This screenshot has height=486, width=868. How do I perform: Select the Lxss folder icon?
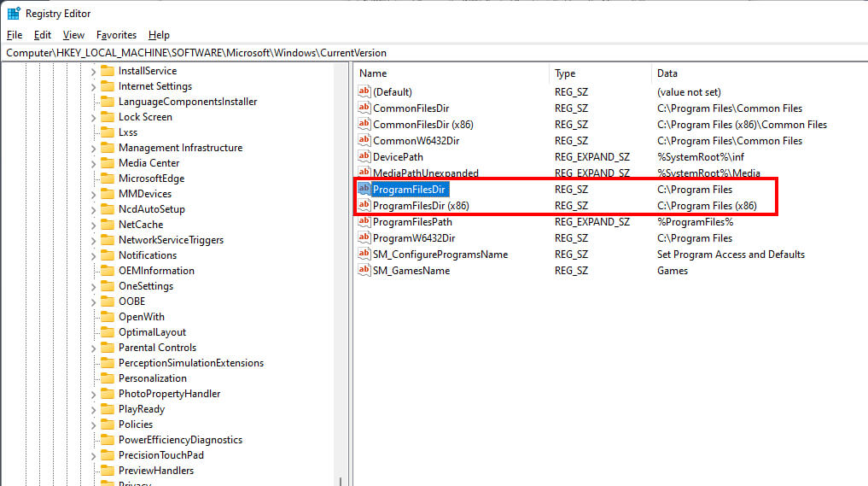108,132
